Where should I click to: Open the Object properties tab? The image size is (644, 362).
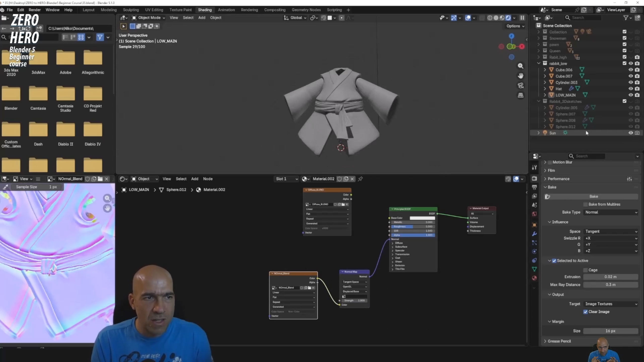(x=534, y=225)
